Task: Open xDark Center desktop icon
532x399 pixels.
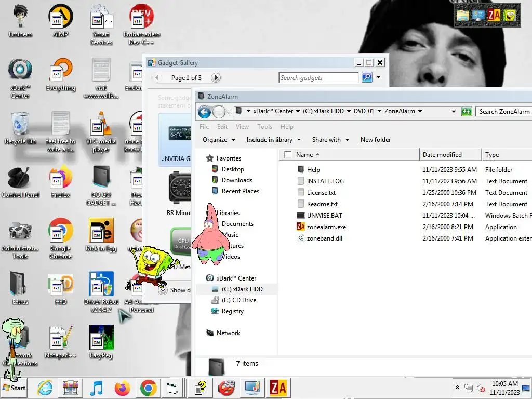Action: pos(20,78)
